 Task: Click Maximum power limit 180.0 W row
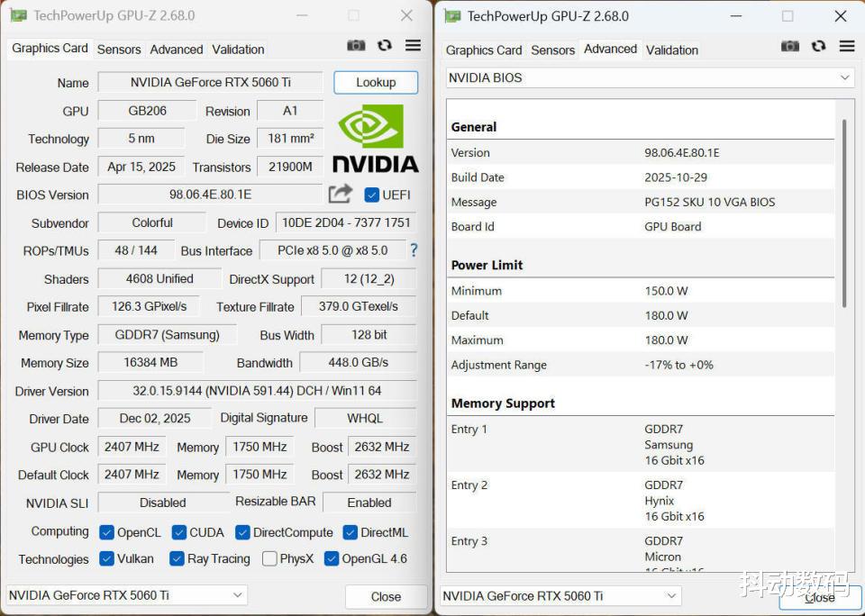tap(641, 340)
